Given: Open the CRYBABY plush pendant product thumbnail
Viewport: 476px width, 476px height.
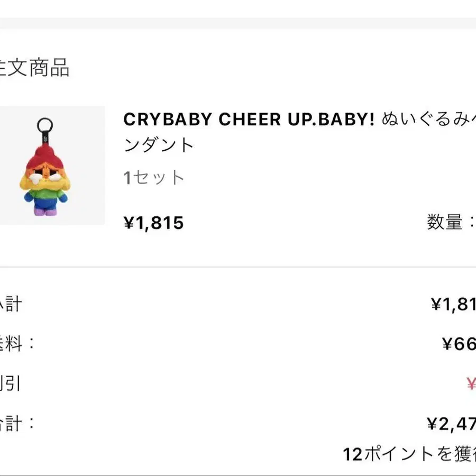Looking at the screenshot, I should coord(52,166).
